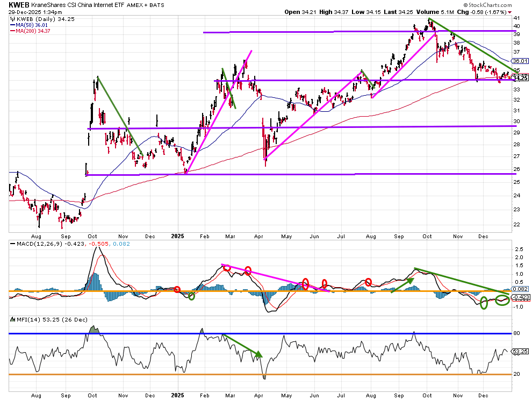Click the blue MA(50) legend color marker
Viewport: 532px width, 400px height.
(x=12, y=24)
